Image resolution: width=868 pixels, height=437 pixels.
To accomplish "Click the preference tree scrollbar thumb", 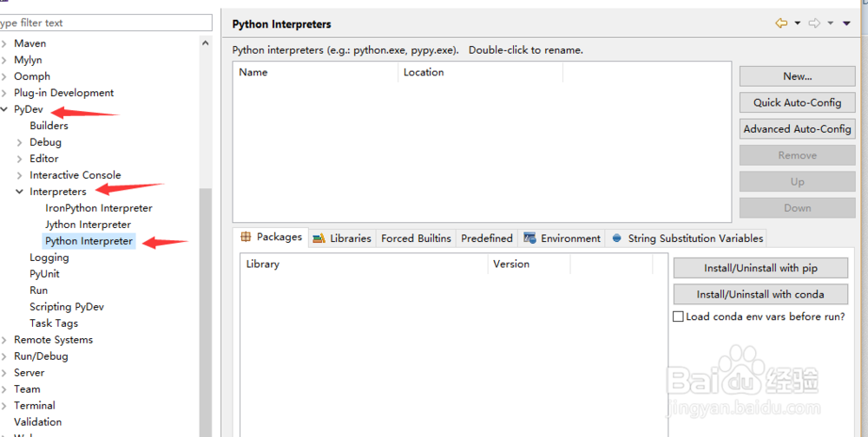I will (206, 312).
